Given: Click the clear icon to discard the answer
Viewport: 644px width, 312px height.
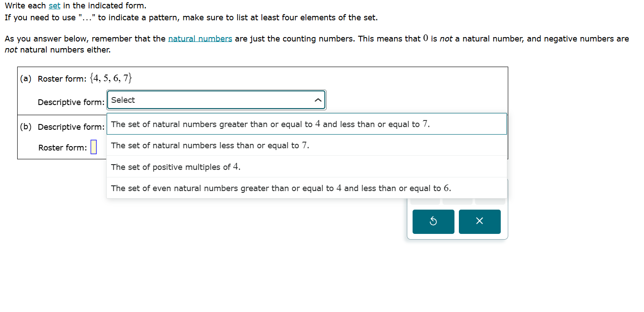Looking at the screenshot, I should 480,222.
